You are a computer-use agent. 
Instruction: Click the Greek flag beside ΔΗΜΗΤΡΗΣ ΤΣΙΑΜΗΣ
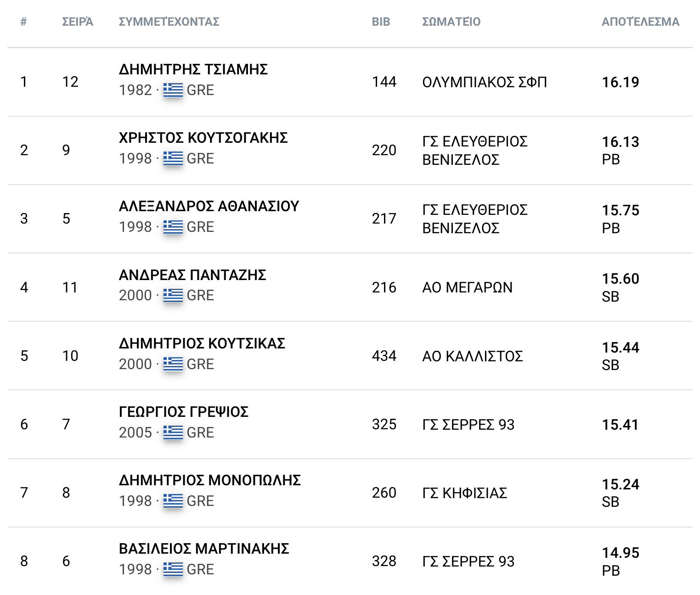coord(173,90)
